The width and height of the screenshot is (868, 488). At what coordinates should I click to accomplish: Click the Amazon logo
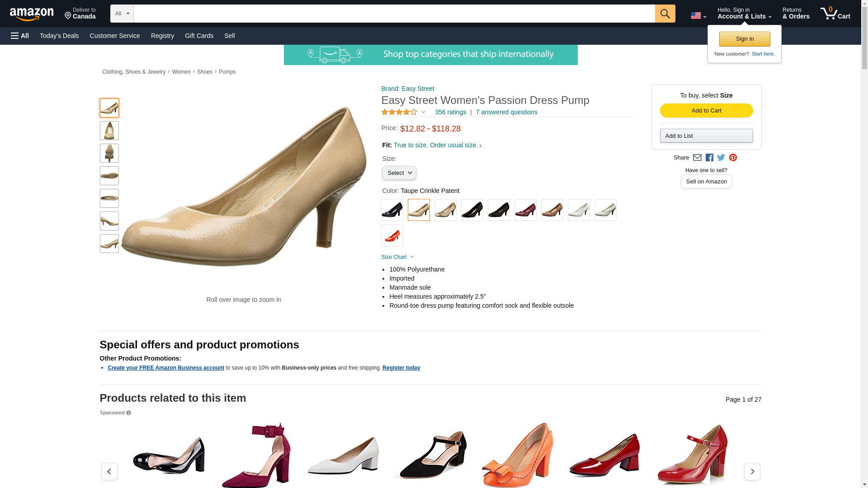[x=32, y=14]
